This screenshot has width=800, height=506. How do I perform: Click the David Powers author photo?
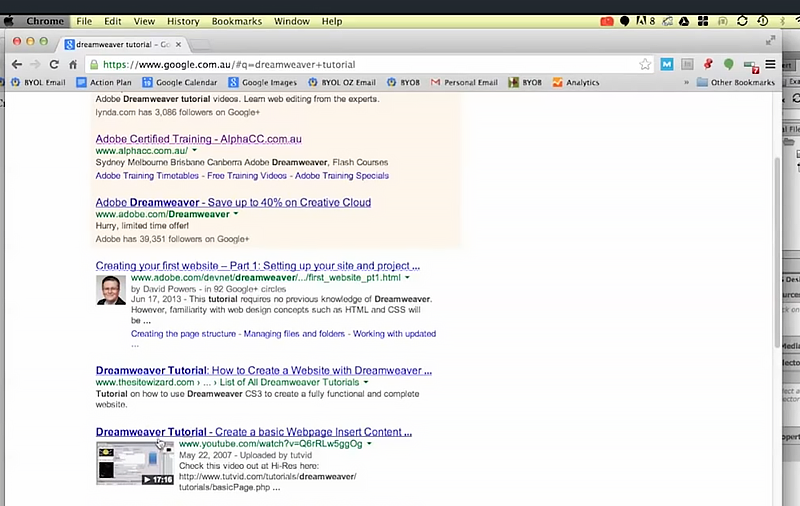(x=111, y=290)
